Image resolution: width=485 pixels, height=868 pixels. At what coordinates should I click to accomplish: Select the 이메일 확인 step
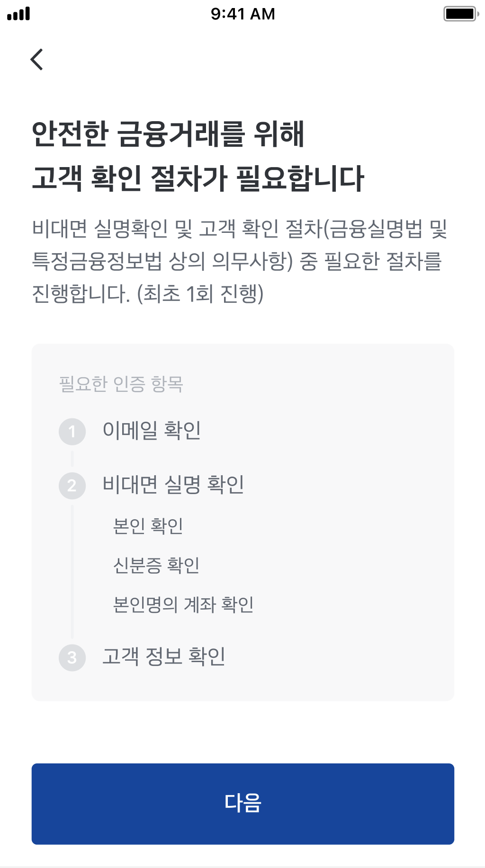[x=152, y=431]
